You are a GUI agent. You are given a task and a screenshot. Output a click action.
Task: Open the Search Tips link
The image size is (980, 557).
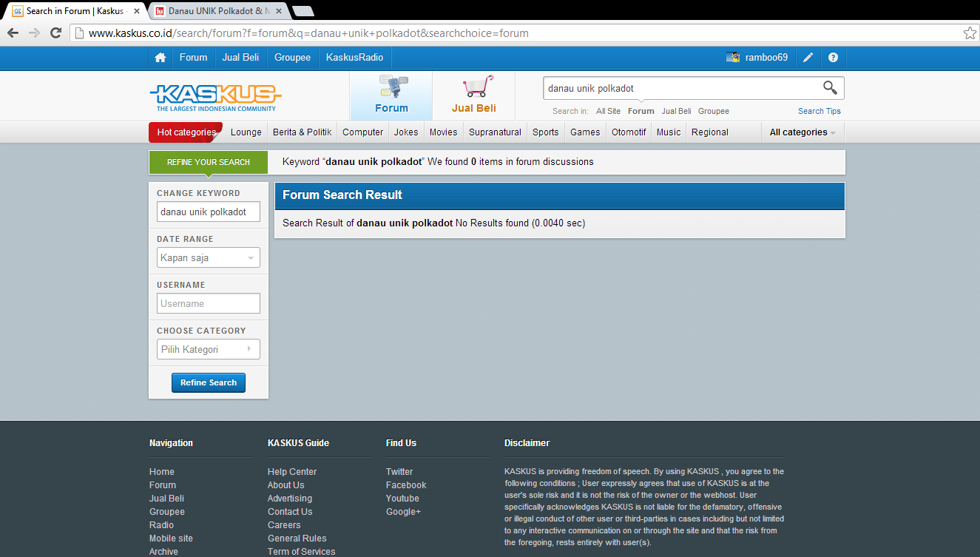[820, 111]
